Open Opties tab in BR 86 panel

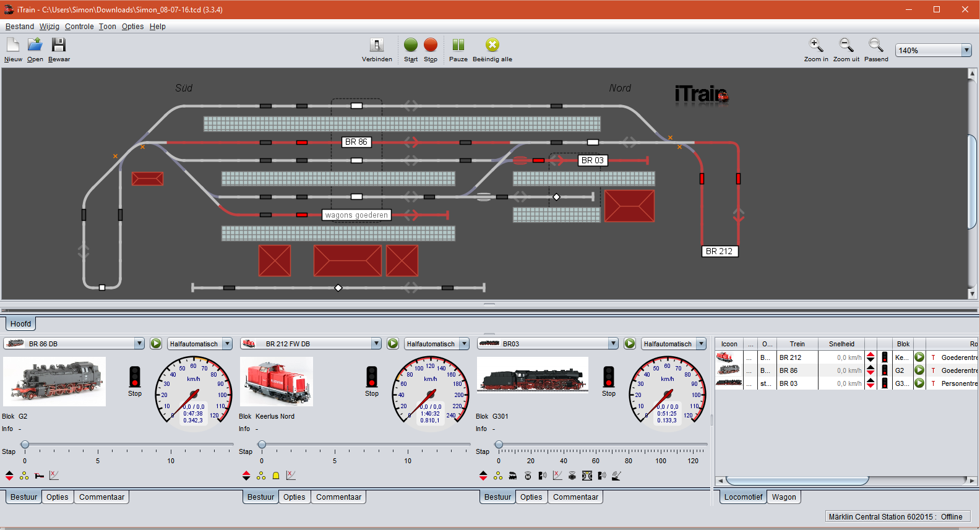(x=58, y=497)
